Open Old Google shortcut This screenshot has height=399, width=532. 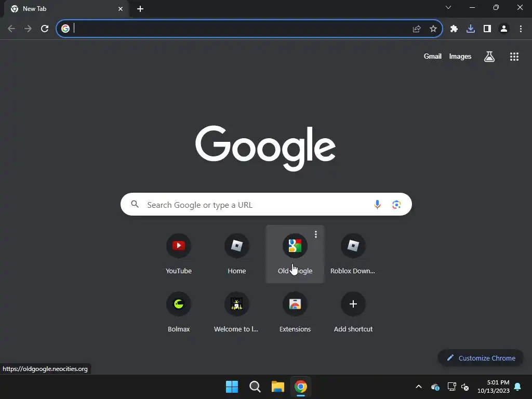[x=295, y=254]
